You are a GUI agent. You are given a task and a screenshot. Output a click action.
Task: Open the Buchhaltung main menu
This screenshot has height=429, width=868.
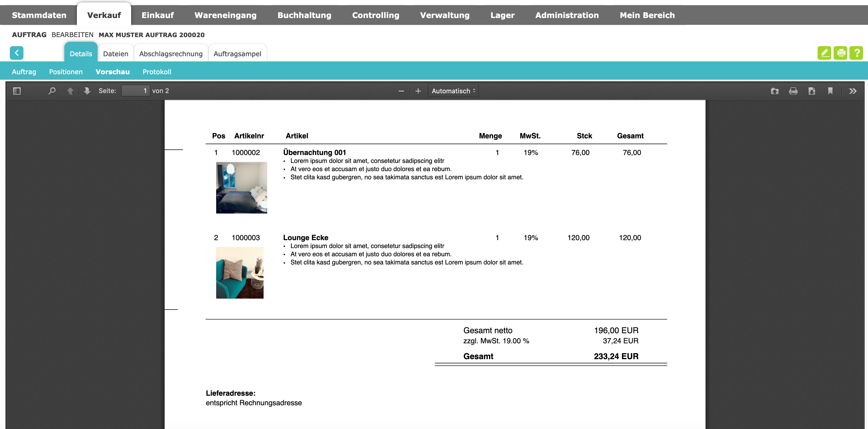click(x=304, y=15)
